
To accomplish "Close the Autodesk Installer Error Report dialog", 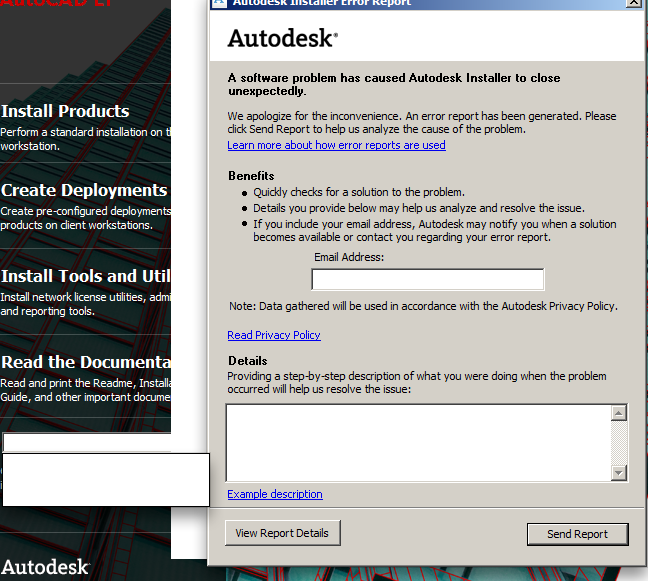I will [634, 3].
